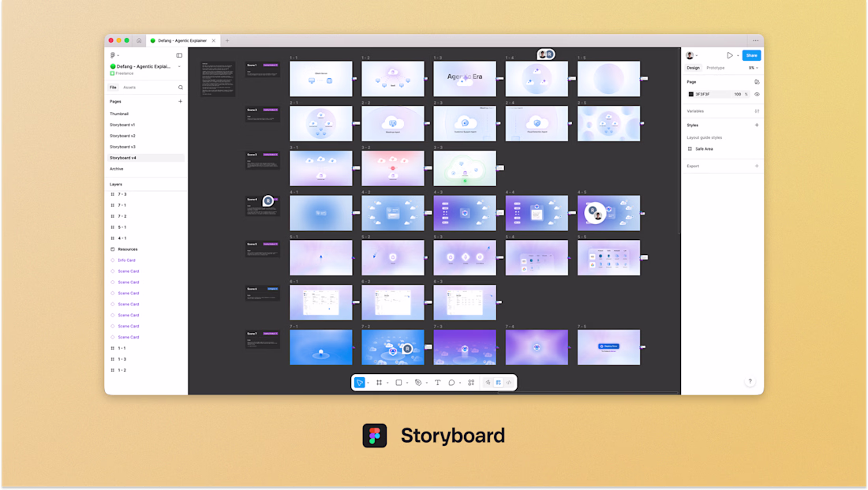Toggle the sidebar panel layout icon
Screen dimensions: 868x490
click(179, 55)
